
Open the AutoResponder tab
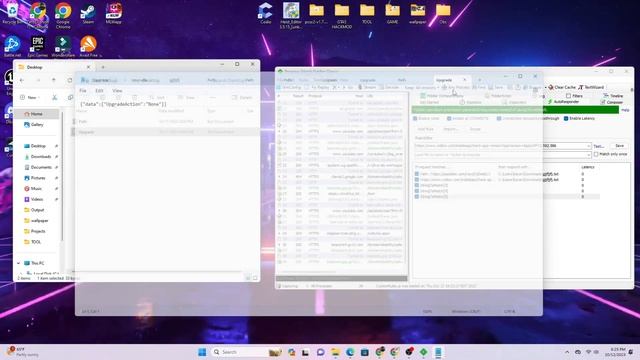click(x=563, y=102)
